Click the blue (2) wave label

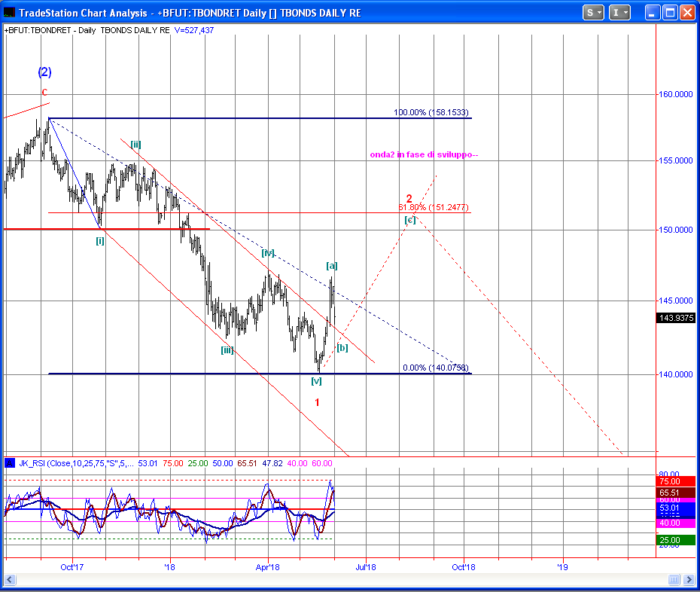click(44, 72)
